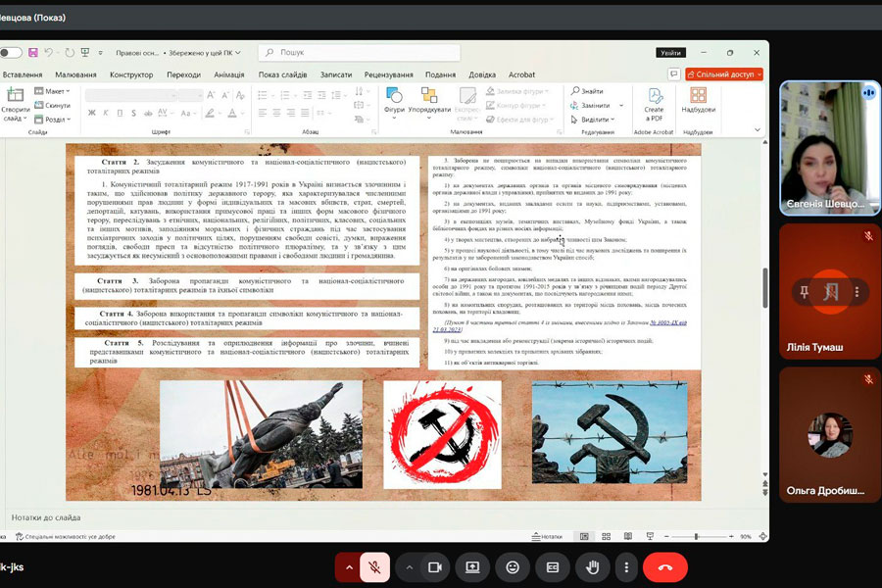Unmute the microphone in the call bar
The image size is (882, 588).
374,567
